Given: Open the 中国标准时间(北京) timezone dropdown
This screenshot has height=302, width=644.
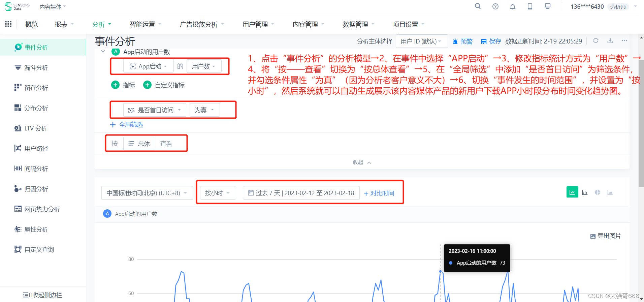Looking at the screenshot, I should pos(147,193).
